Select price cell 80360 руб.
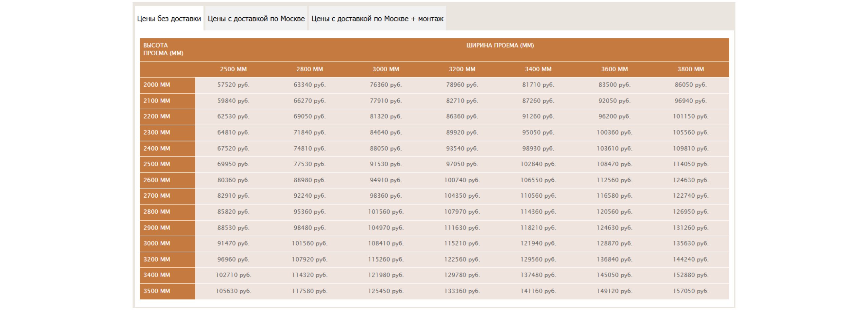 pyautogui.click(x=233, y=180)
